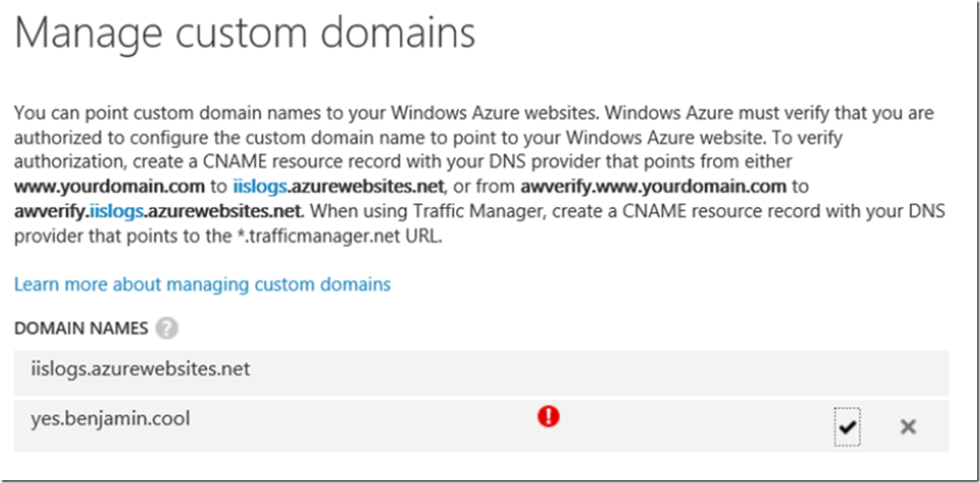This screenshot has height=483, width=980.
Task: Remove yes.benjamin.cool with the X icon
Action: 908,426
